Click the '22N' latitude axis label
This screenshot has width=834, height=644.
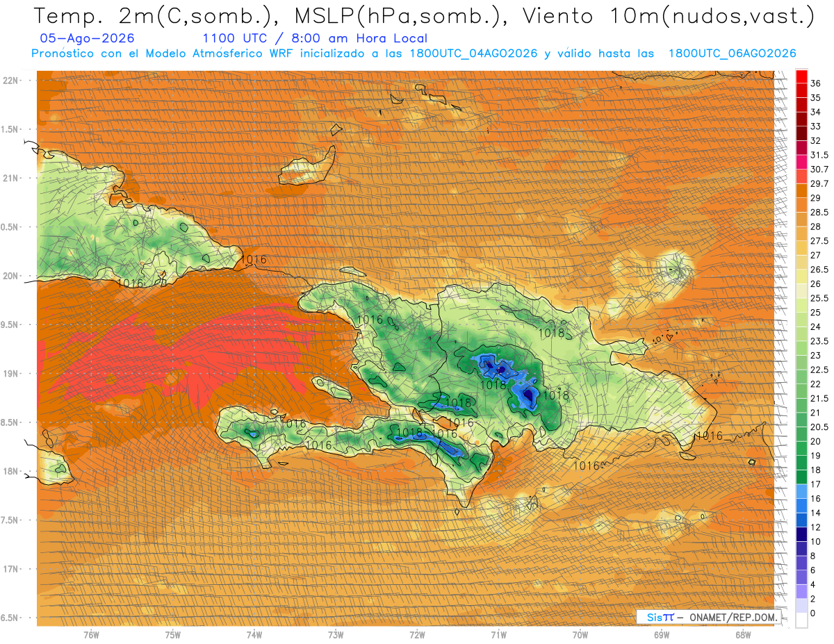tap(10, 80)
